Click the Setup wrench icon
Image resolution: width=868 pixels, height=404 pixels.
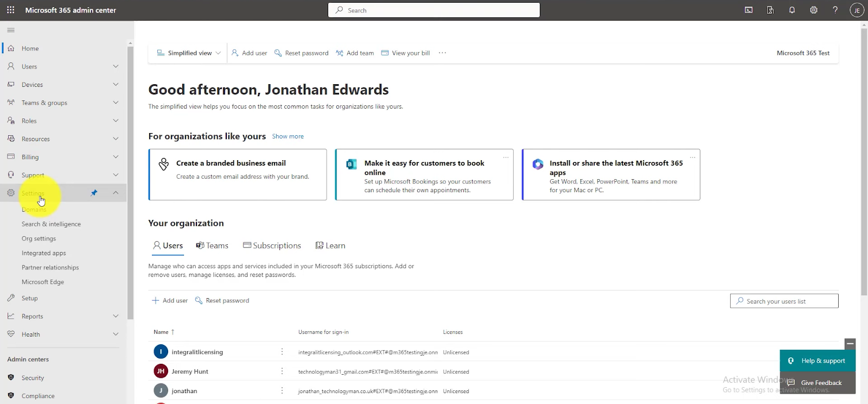click(11, 298)
